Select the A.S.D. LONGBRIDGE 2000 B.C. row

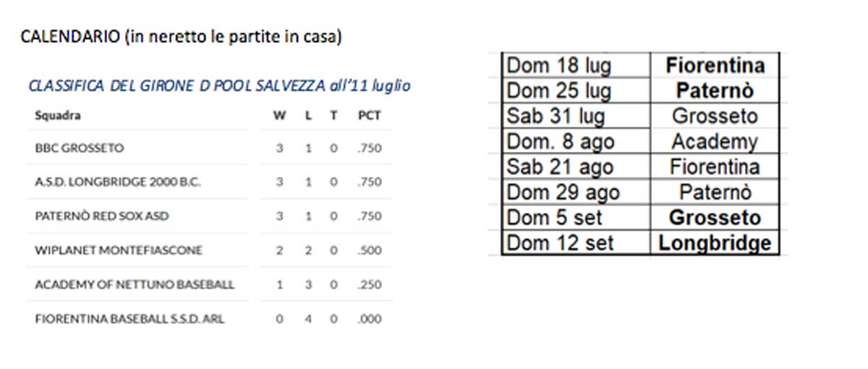[117, 182]
